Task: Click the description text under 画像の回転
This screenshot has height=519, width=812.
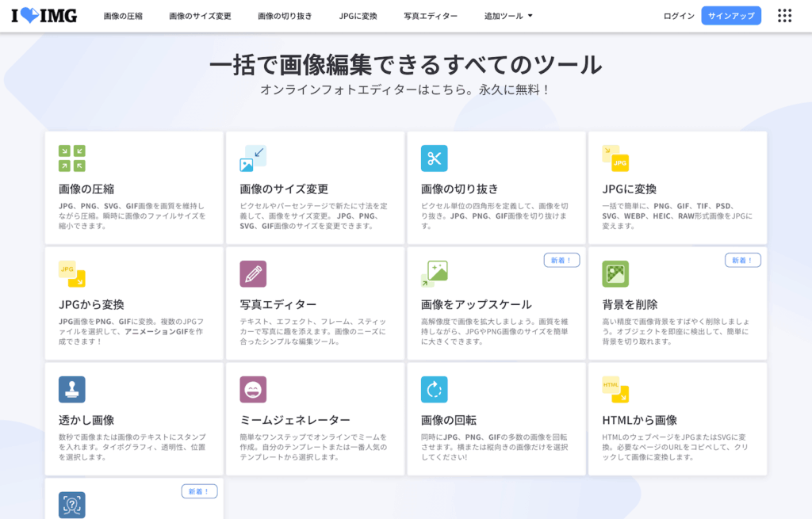Action: [x=495, y=447]
